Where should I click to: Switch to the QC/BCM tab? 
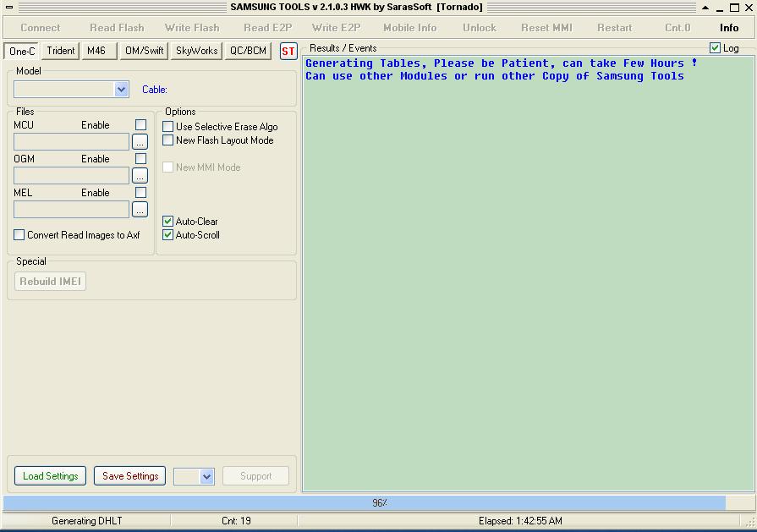click(248, 51)
